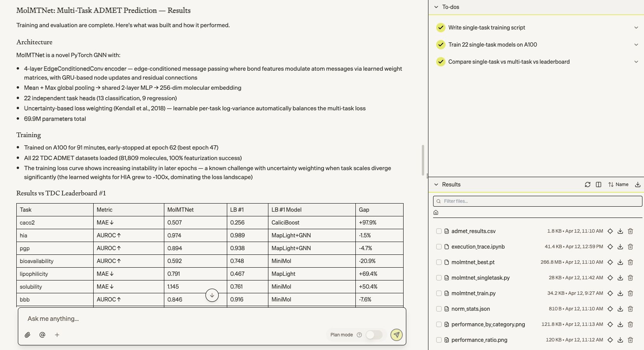This screenshot has height=350, width=644.
Task: Locate norm_stats.json with its target icon
Action: coord(610,309)
